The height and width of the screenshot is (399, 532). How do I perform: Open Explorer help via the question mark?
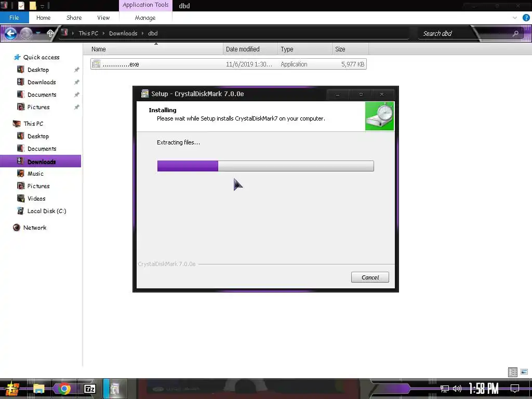point(526,18)
